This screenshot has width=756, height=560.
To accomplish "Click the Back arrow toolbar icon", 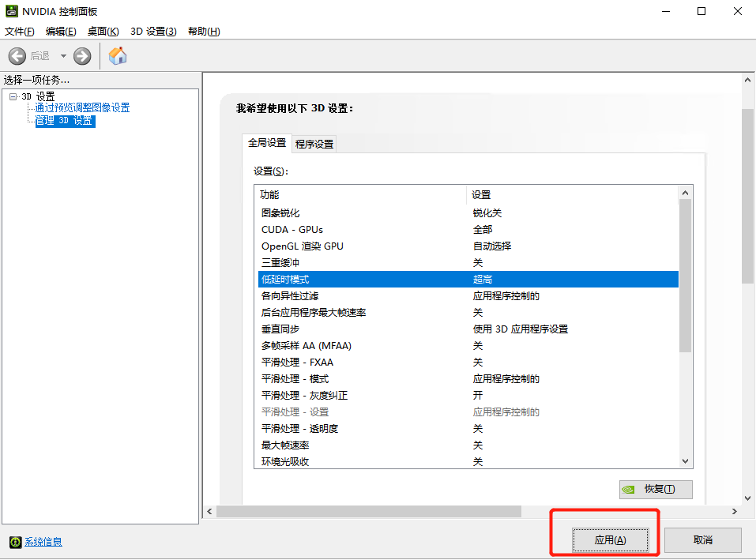I will tap(17, 56).
